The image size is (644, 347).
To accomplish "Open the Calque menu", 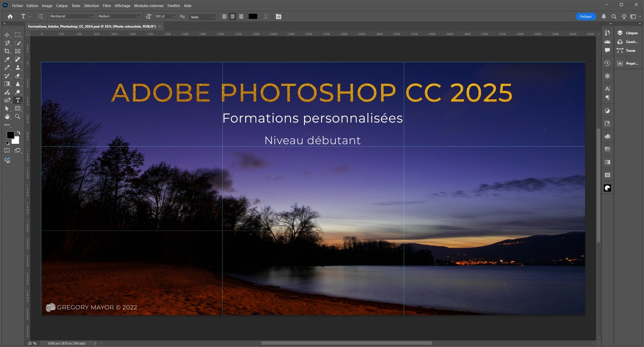I will pos(62,5).
